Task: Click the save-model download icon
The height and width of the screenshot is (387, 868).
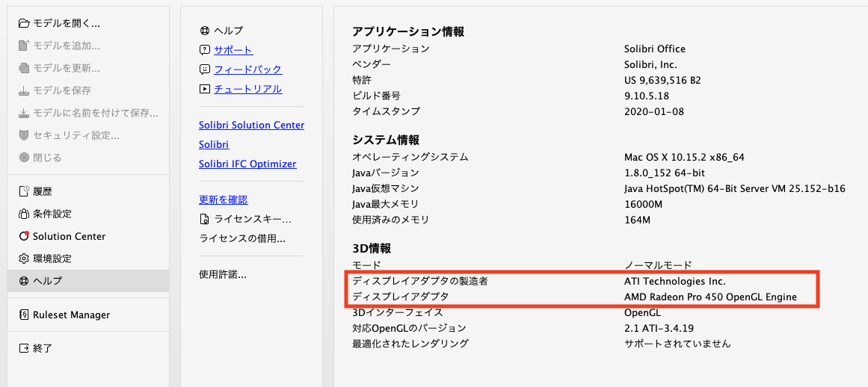Action: point(24,90)
